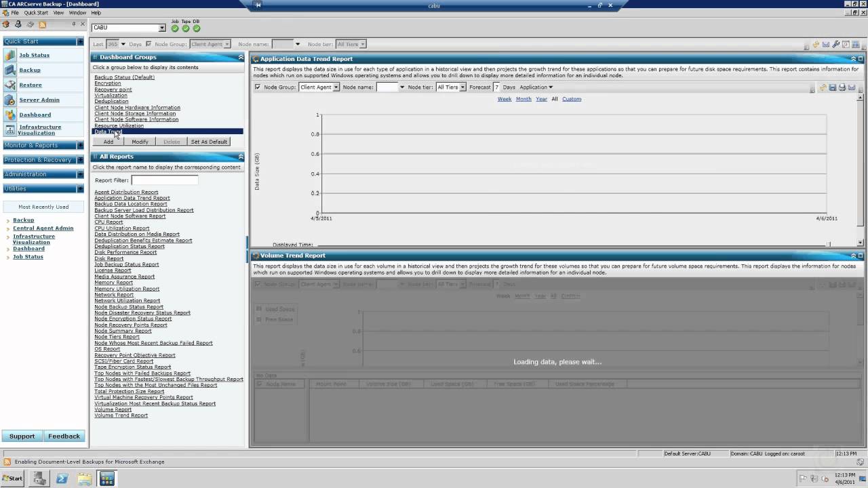Viewport: 868px width, 488px height.
Task: Click the wrench settings icon in dashboard toolbar
Action: point(835,45)
